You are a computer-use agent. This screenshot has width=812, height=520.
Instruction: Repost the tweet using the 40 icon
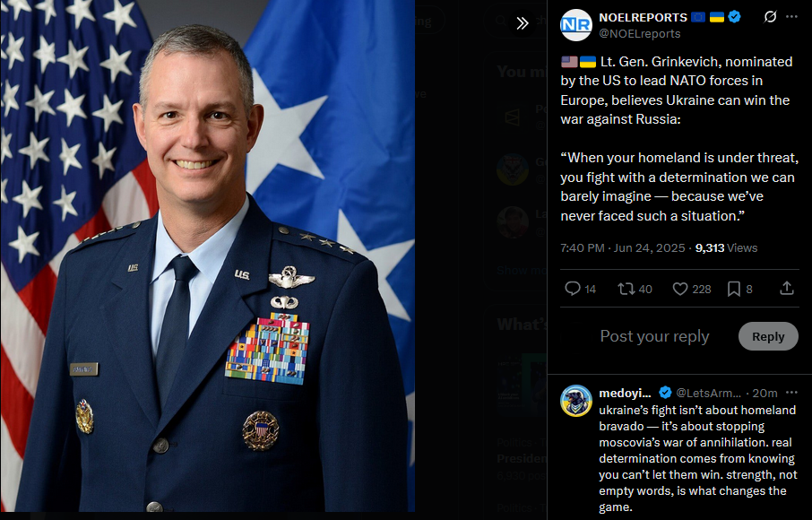[x=635, y=289]
